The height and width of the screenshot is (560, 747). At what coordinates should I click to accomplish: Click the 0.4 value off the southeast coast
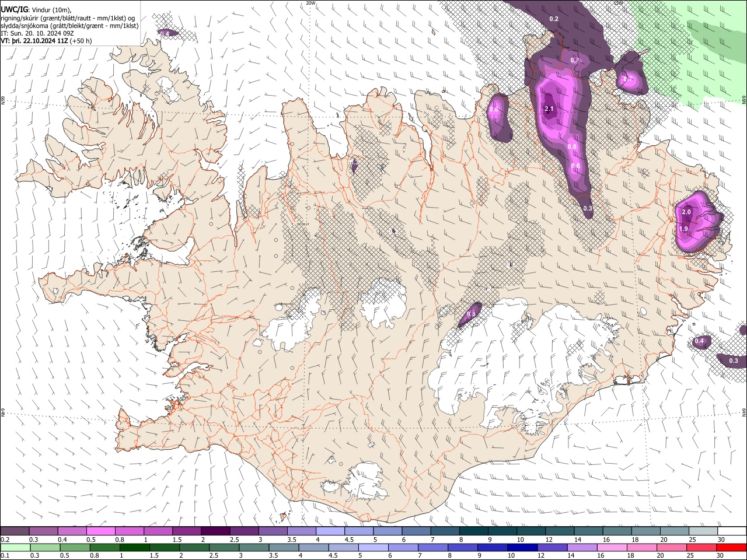700,341
